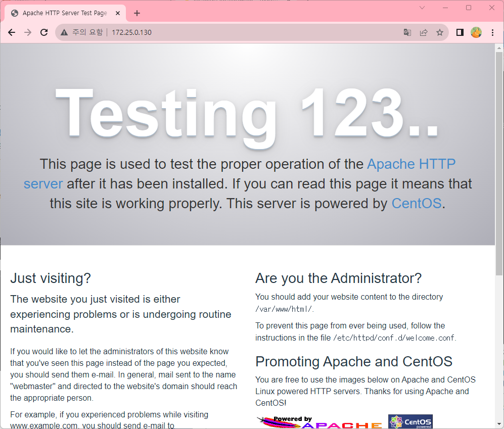Close the Apache HTTP Server Test Page tab
The image size is (504, 429).
[x=118, y=13]
